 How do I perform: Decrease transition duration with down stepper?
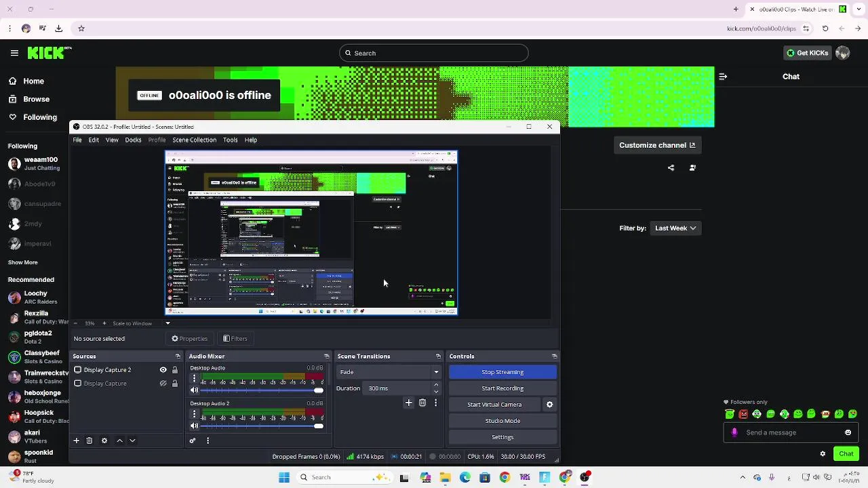coord(436,392)
